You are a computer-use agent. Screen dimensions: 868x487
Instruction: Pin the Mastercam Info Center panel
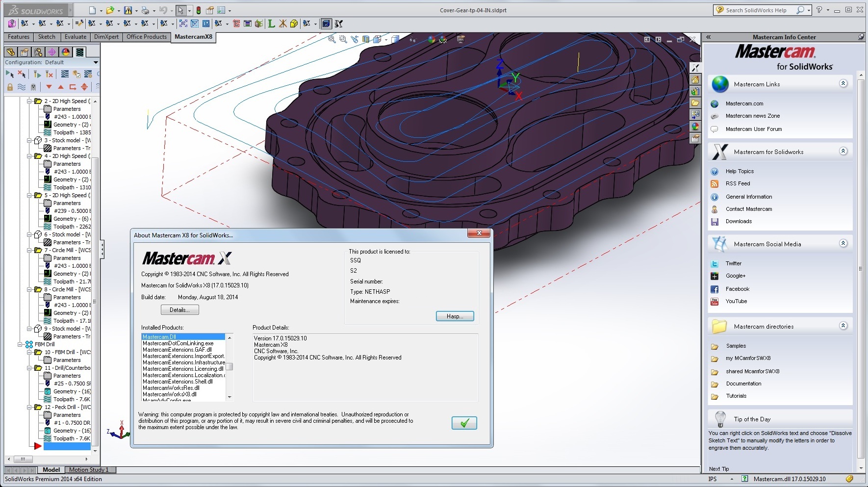[x=861, y=37]
